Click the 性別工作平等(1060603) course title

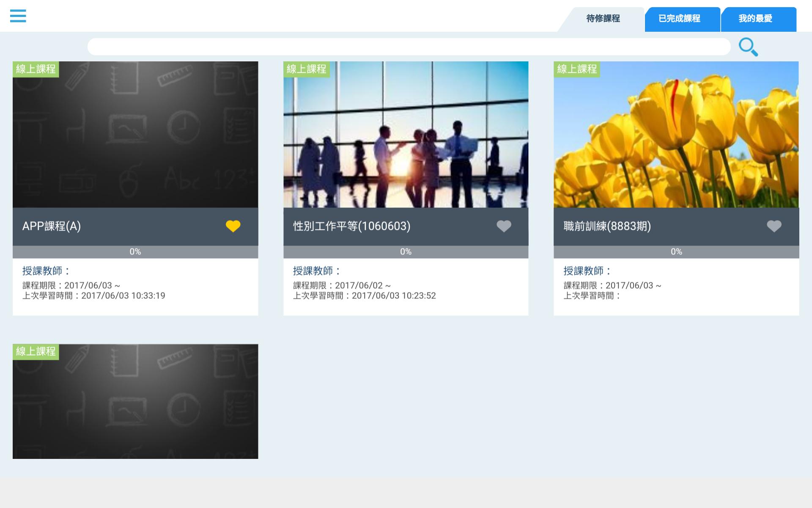click(352, 226)
